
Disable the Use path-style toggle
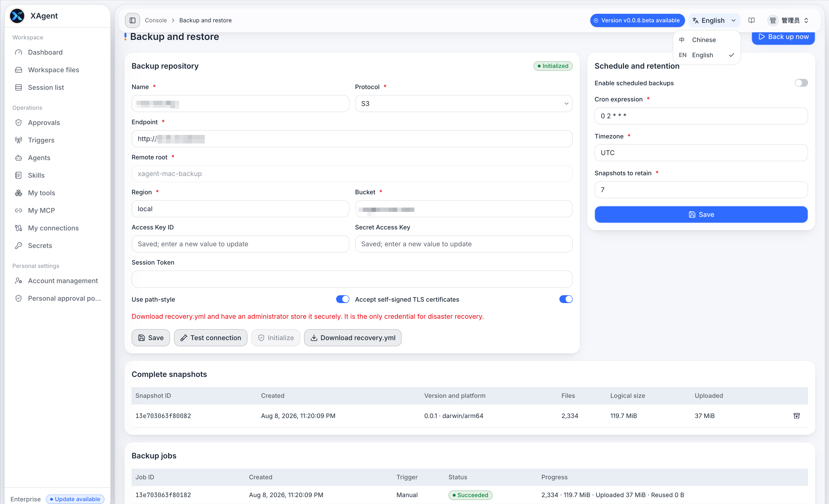(343, 299)
